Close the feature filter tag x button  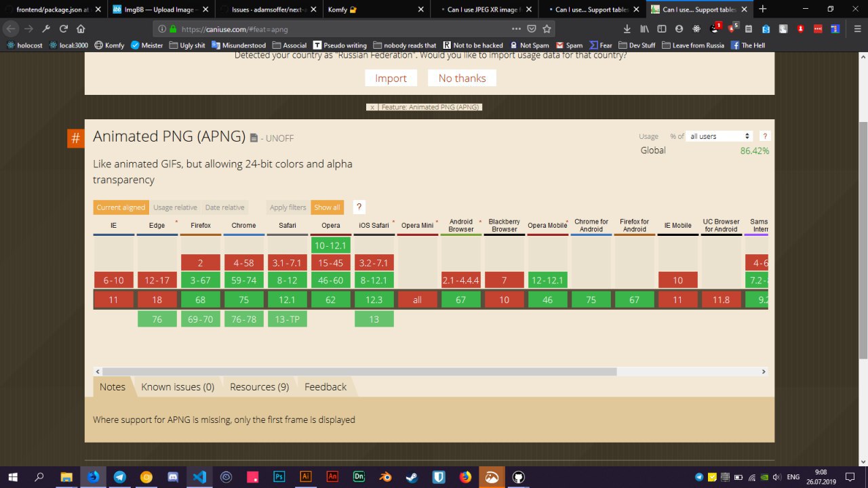pos(372,107)
